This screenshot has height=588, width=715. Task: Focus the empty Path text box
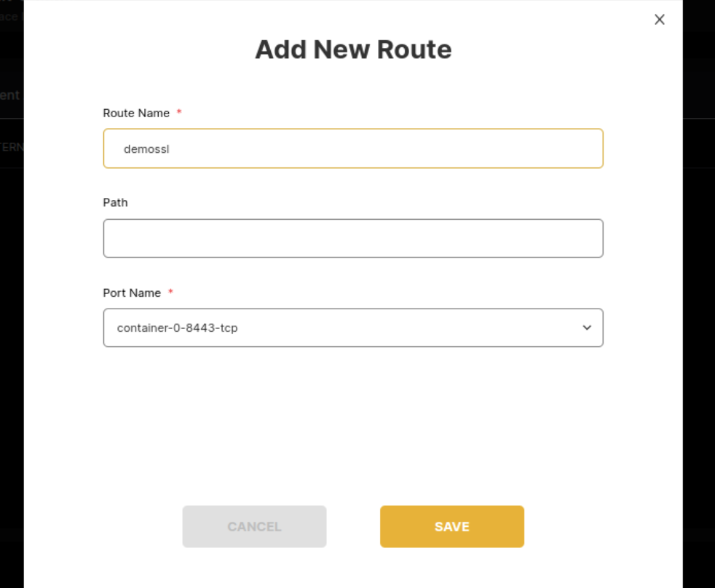coord(353,238)
